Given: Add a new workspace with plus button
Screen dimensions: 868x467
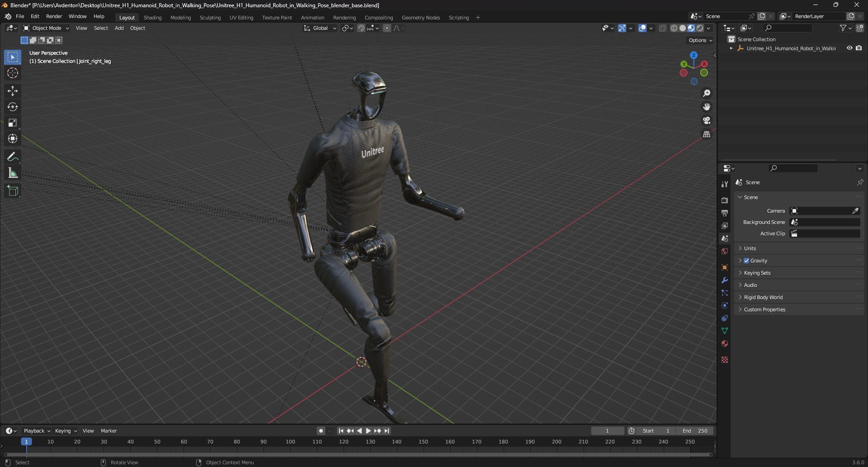Looking at the screenshot, I should tap(478, 18).
